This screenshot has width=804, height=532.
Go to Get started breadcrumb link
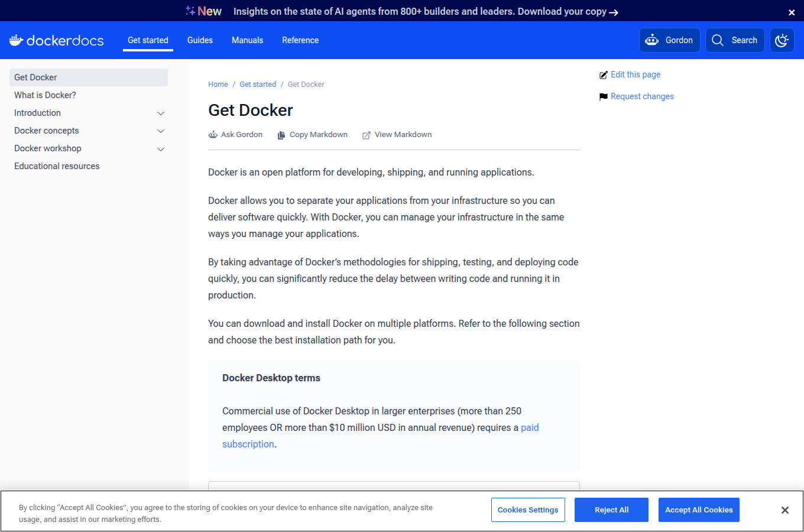[258, 85]
